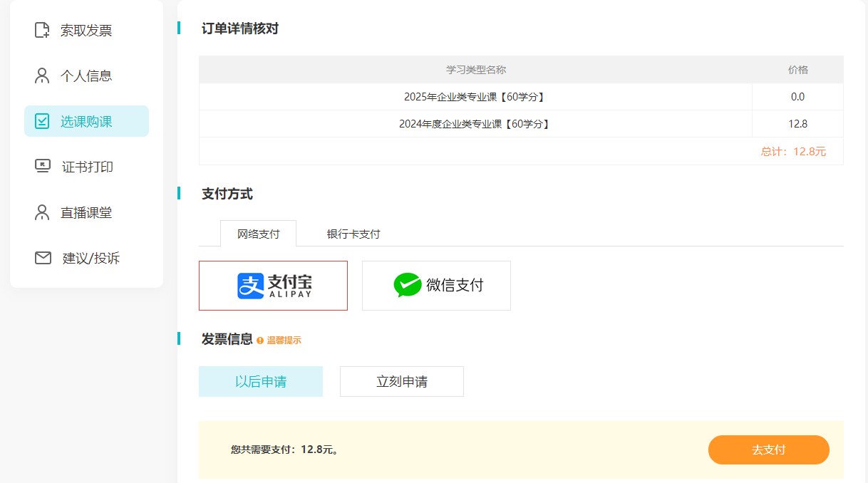Click the green WeChat Pay logo

407,285
